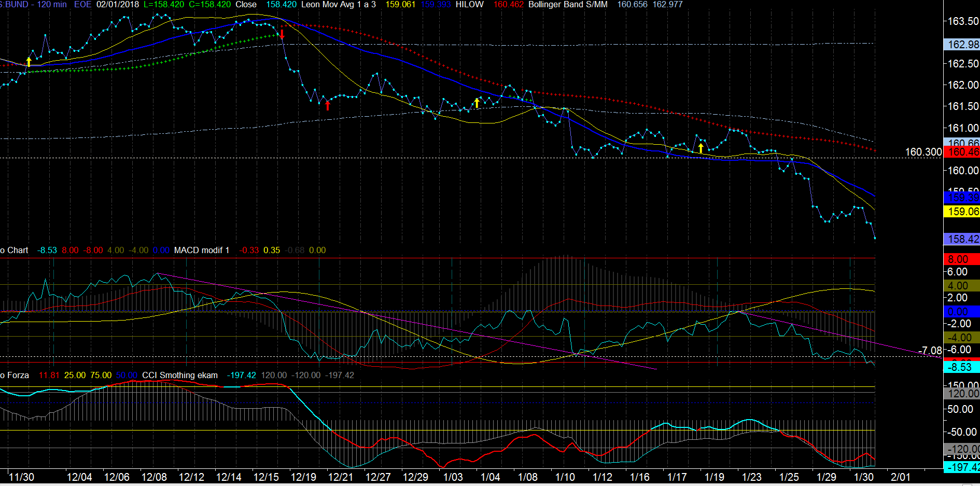980x486 pixels.
Task: Click the 162.977 Bollinger value in header
Action: (667, 4)
